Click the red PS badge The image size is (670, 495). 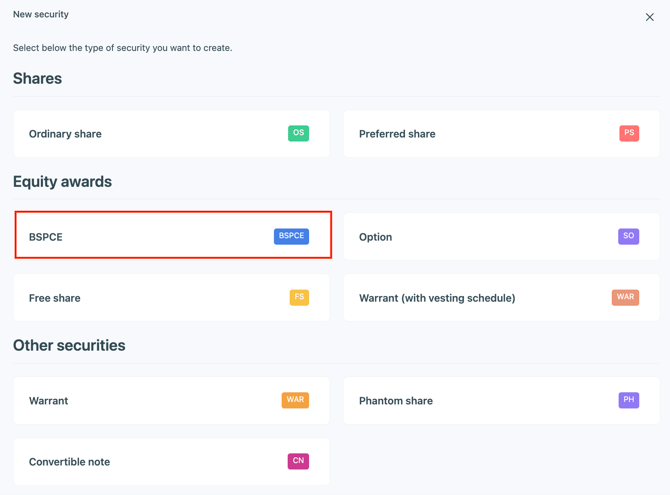pyautogui.click(x=628, y=133)
